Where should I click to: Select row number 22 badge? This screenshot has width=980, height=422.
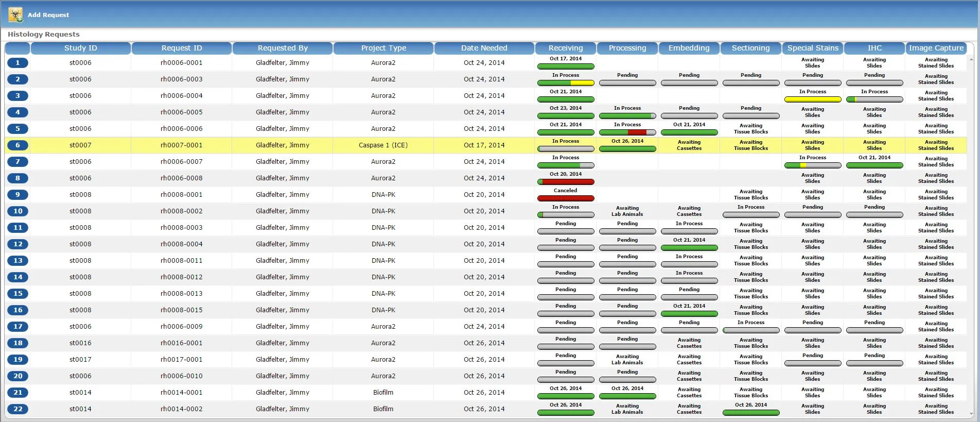pos(17,409)
